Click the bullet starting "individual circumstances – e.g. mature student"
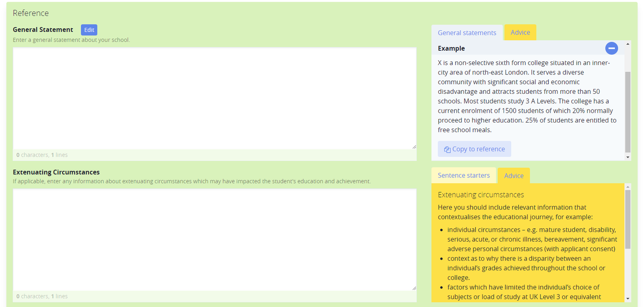This screenshot has width=644, height=307. pyautogui.click(x=532, y=239)
